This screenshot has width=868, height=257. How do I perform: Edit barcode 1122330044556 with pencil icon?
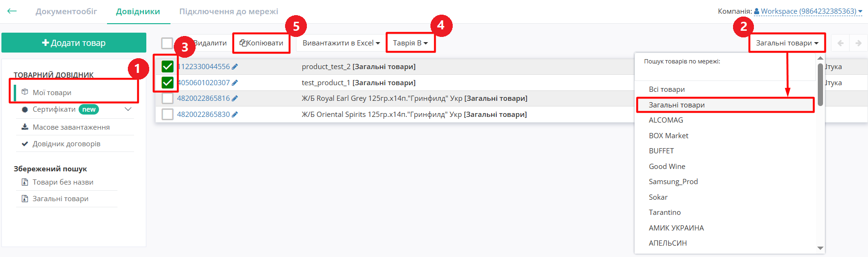[235, 67]
